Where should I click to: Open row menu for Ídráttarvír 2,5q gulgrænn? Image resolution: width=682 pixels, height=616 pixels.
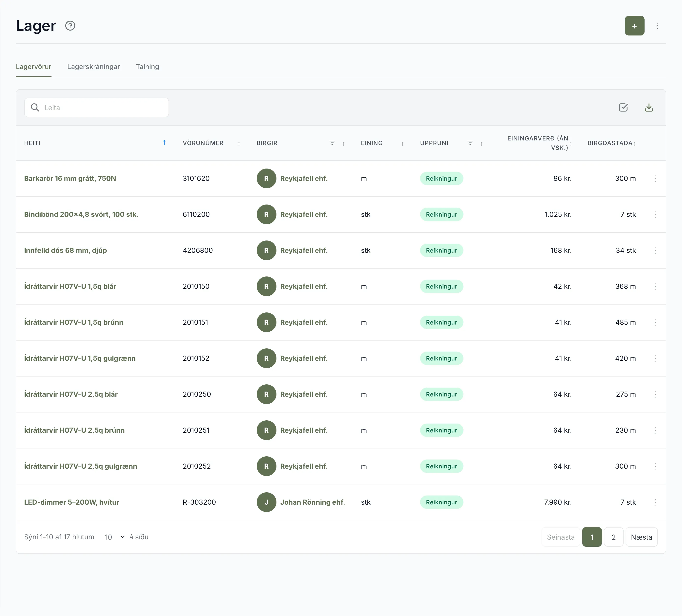click(x=655, y=466)
